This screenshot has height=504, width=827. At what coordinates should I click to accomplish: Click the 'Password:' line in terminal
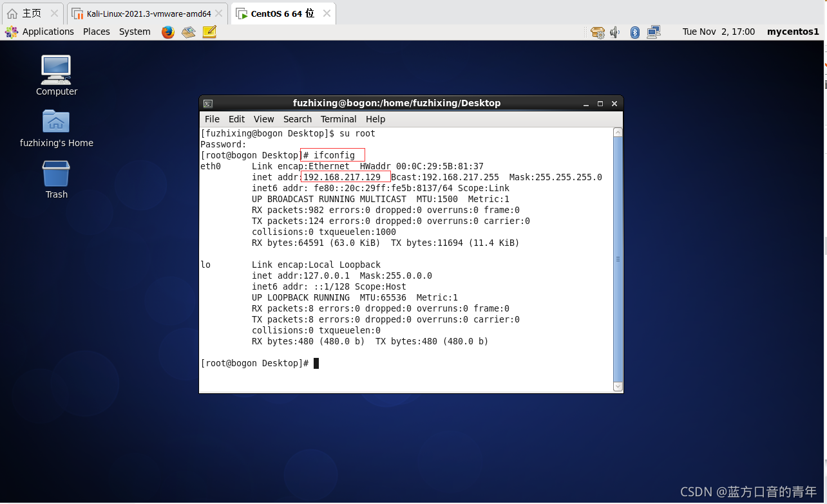click(223, 144)
